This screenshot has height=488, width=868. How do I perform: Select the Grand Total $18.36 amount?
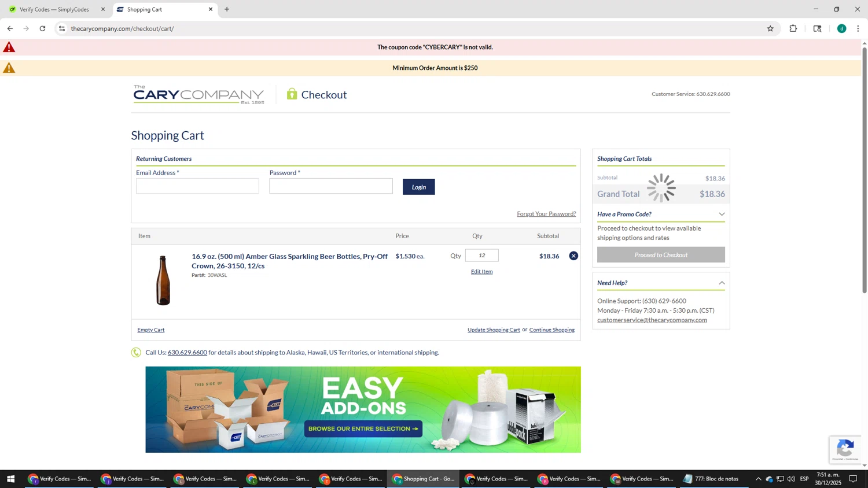(x=712, y=194)
